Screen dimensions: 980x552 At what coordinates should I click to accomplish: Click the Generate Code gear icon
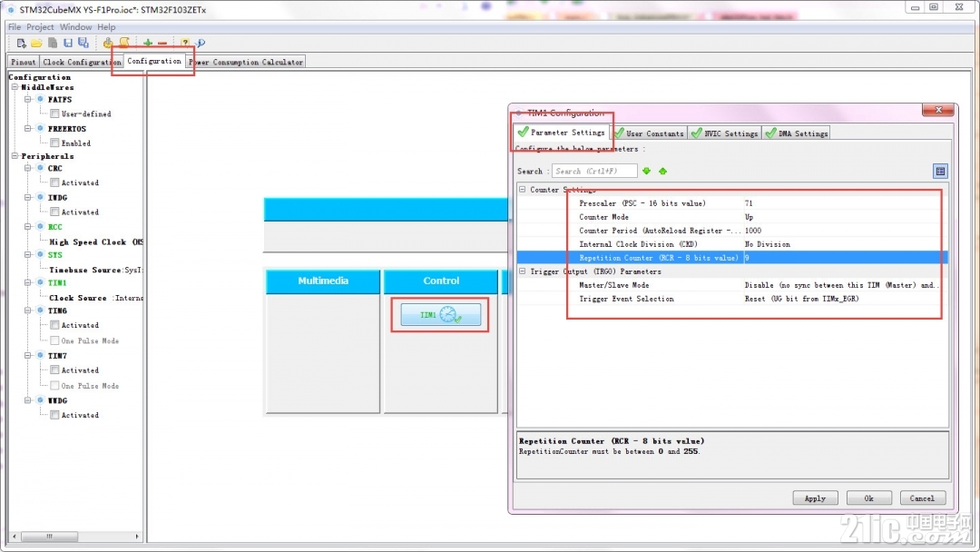(x=108, y=44)
